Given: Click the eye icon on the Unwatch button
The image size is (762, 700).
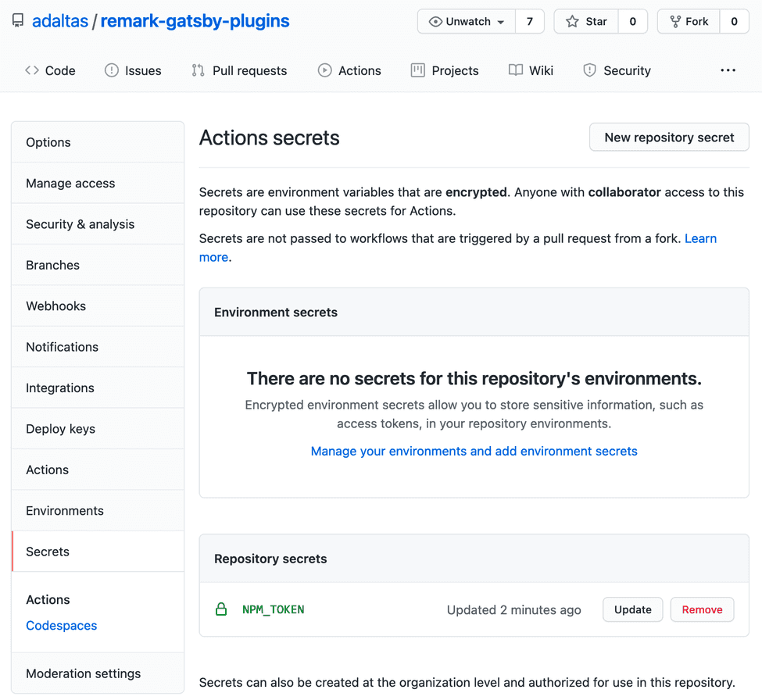Looking at the screenshot, I should tap(437, 21).
